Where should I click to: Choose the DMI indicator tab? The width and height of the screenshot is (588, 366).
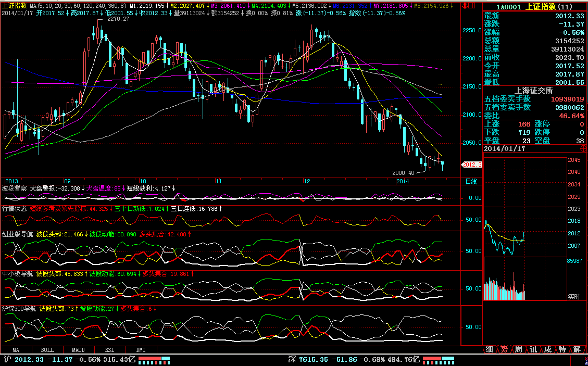coord(141,350)
